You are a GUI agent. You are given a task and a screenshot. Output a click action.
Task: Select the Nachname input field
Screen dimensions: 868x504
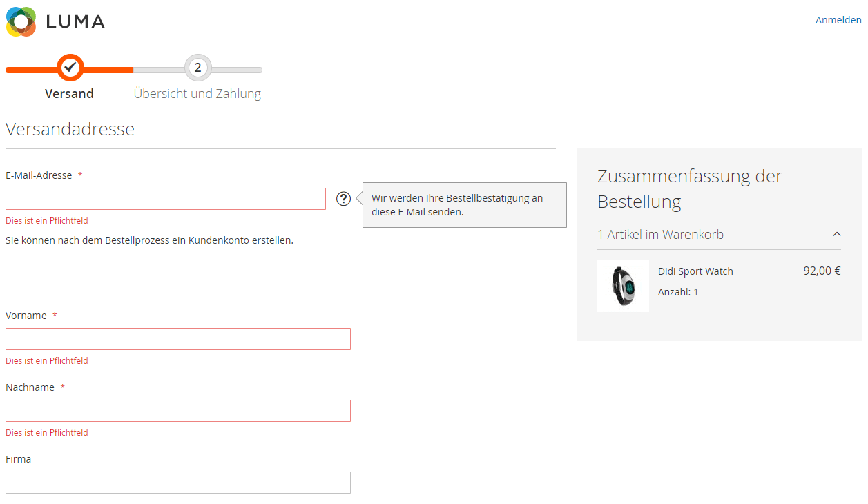(177, 411)
